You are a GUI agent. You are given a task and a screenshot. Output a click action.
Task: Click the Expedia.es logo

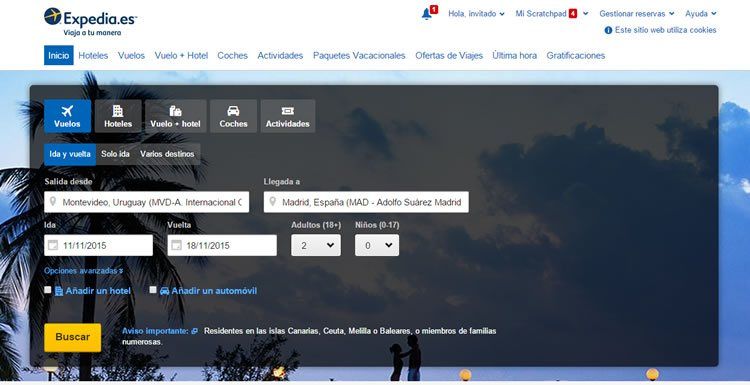(x=90, y=22)
